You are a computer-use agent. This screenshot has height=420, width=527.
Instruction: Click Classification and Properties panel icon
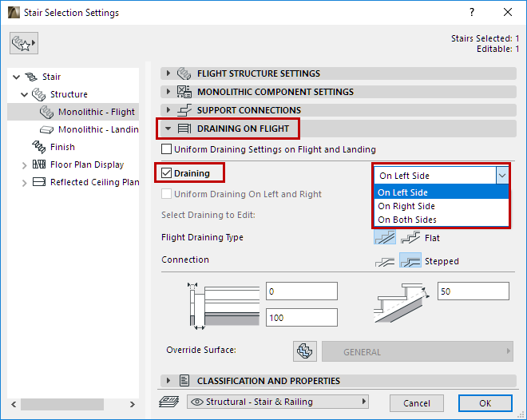(x=184, y=381)
